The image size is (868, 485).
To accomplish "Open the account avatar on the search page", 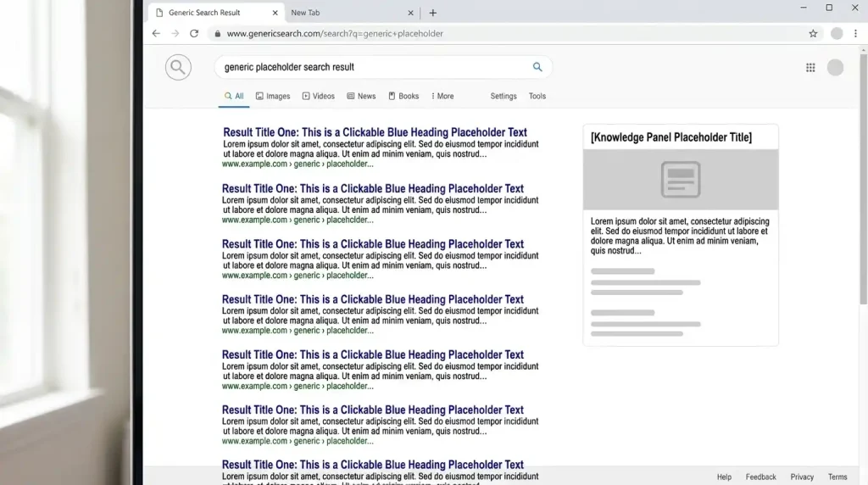I will coord(835,68).
